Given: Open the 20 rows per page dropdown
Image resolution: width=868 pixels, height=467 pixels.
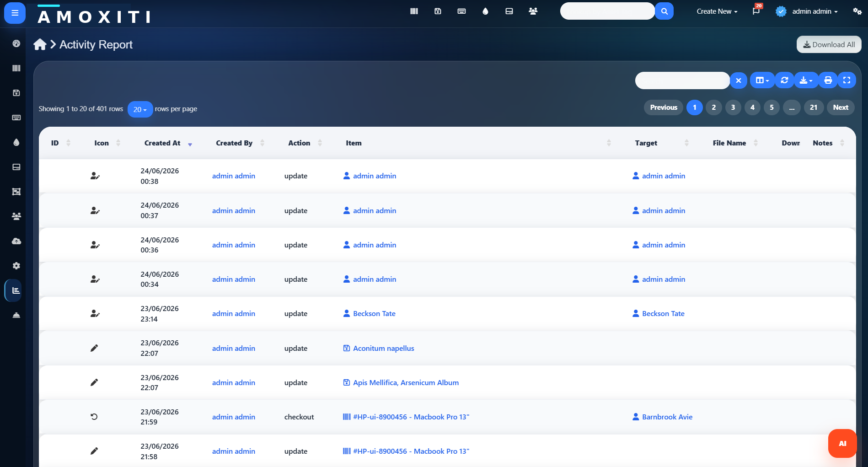Looking at the screenshot, I should coord(140,109).
